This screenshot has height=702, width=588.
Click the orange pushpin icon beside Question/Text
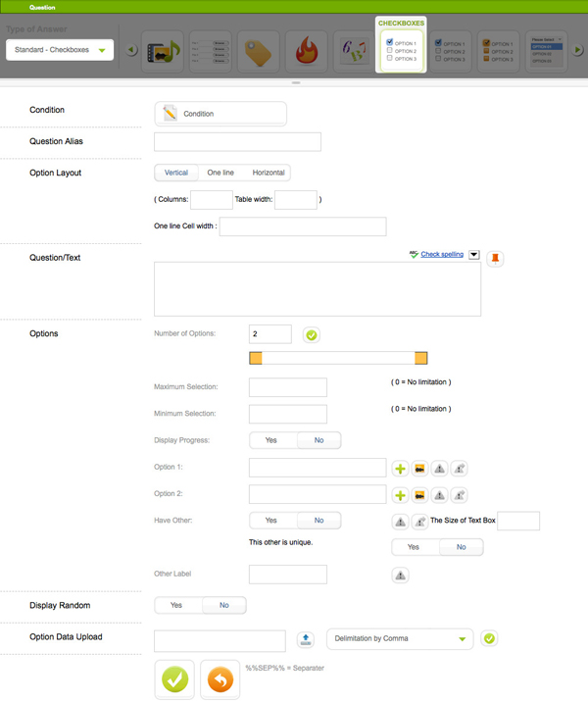(x=495, y=259)
